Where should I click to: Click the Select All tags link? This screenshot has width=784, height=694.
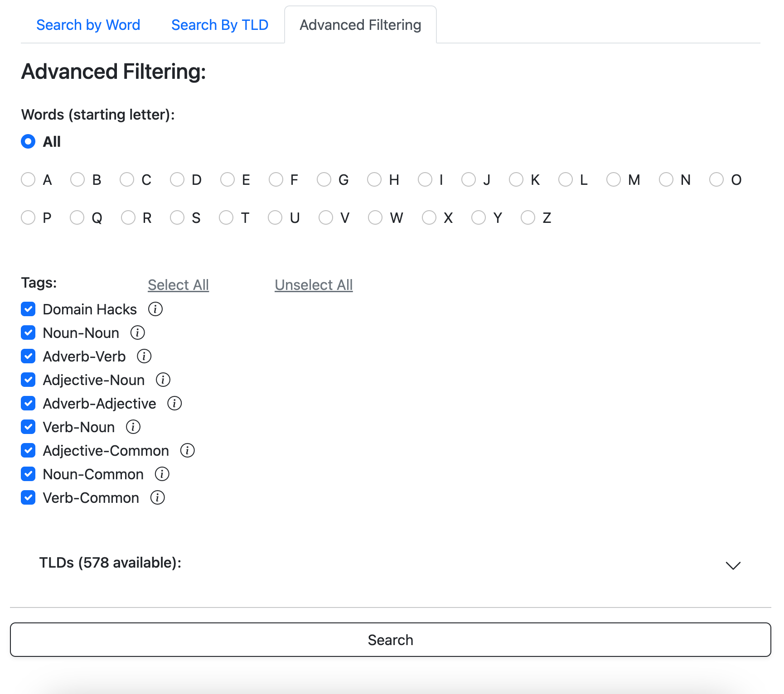[x=178, y=285]
